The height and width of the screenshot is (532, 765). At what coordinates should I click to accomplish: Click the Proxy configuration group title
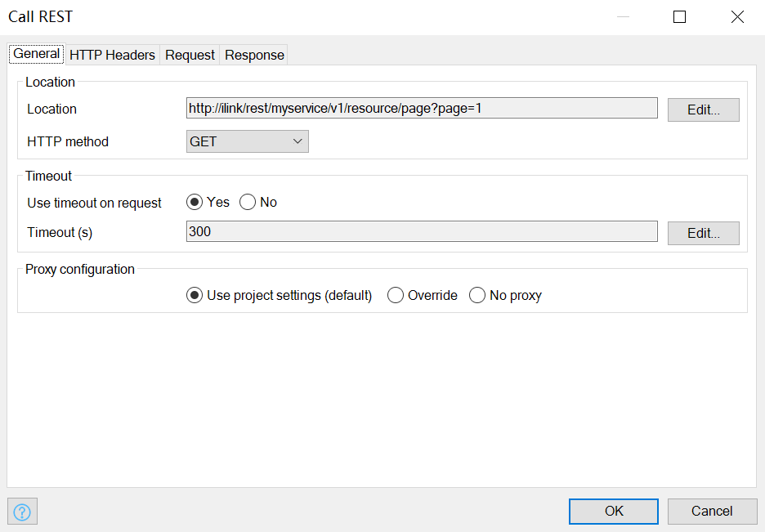point(80,269)
